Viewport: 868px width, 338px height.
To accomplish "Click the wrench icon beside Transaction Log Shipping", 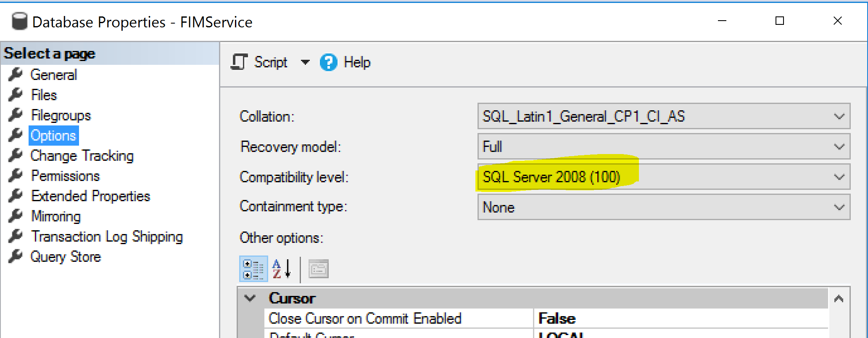I will click(16, 236).
